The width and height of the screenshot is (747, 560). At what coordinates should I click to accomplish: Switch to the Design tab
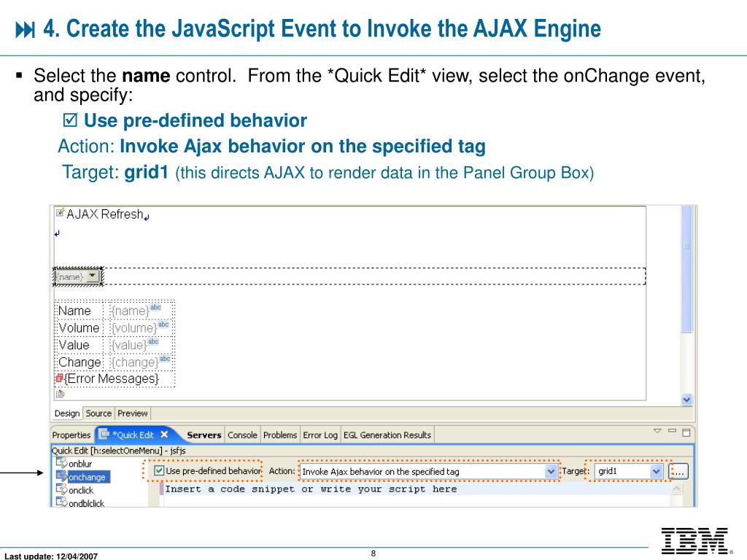66,413
